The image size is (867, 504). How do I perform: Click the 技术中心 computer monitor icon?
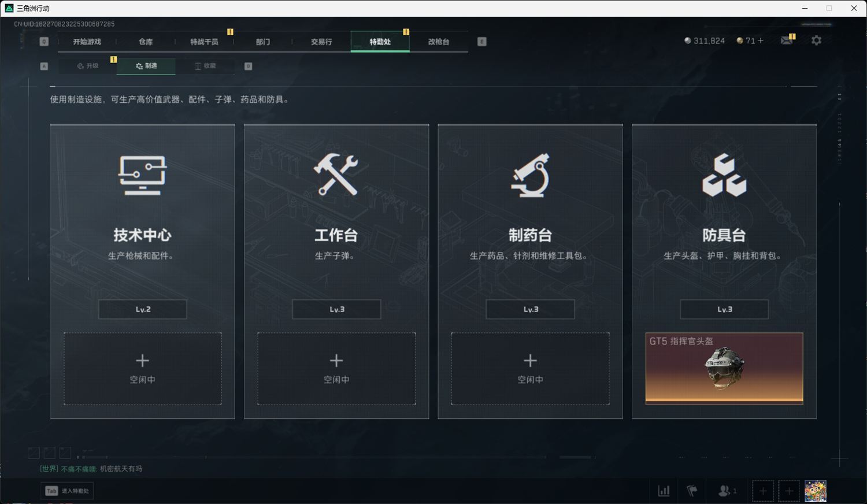[x=143, y=175]
